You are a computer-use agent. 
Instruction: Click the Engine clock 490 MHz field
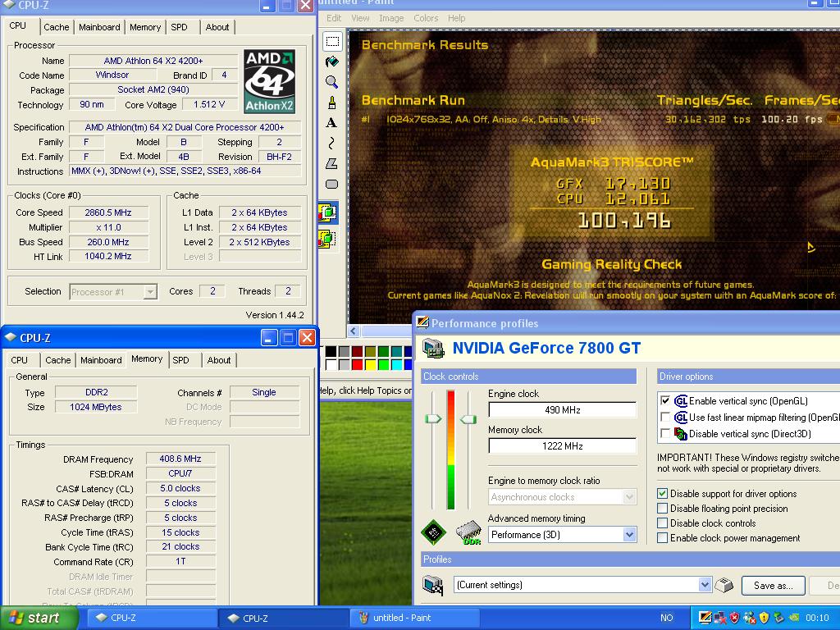(563, 410)
